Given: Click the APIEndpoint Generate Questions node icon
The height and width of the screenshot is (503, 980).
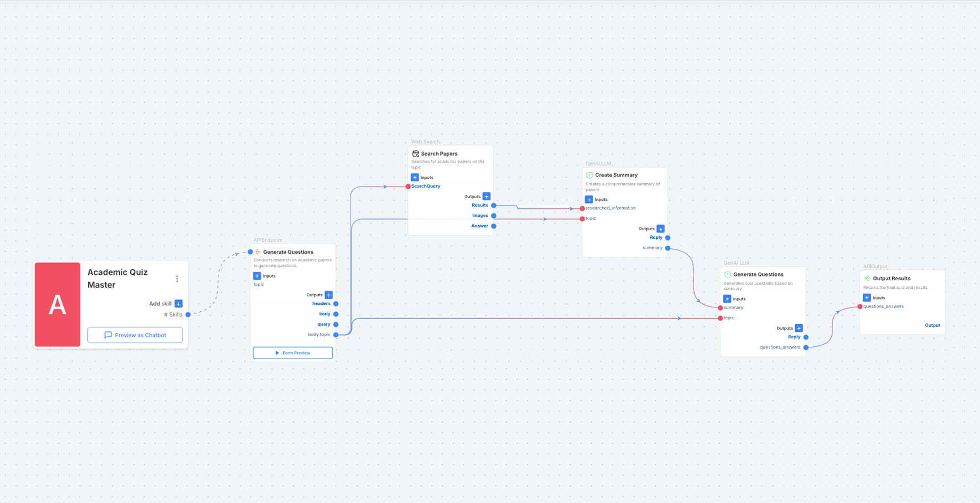Looking at the screenshot, I should click(x=258, y=252).
